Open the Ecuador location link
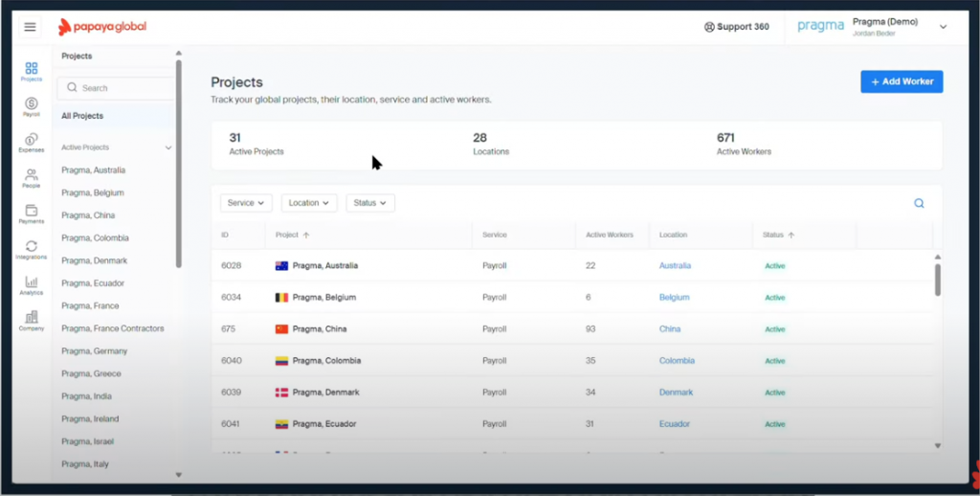The height and width of the screenshot is (496, 980). (x=675, y=424)
